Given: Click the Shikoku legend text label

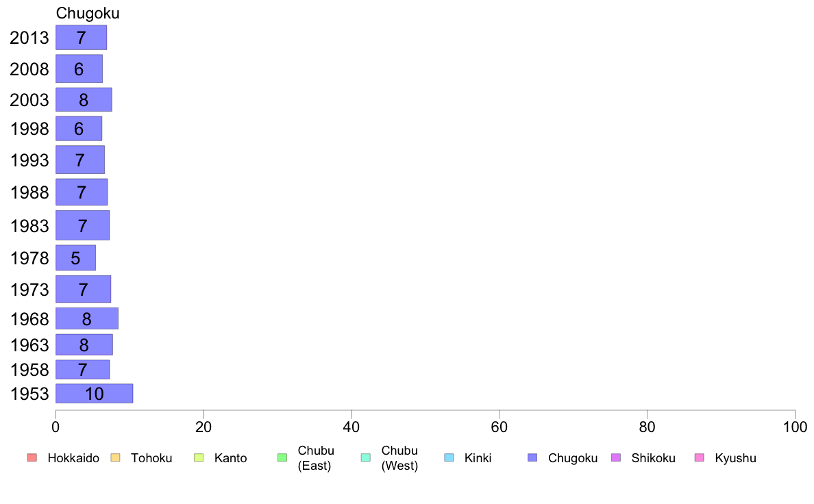Looking at the screenshot, I should point(653,458).
